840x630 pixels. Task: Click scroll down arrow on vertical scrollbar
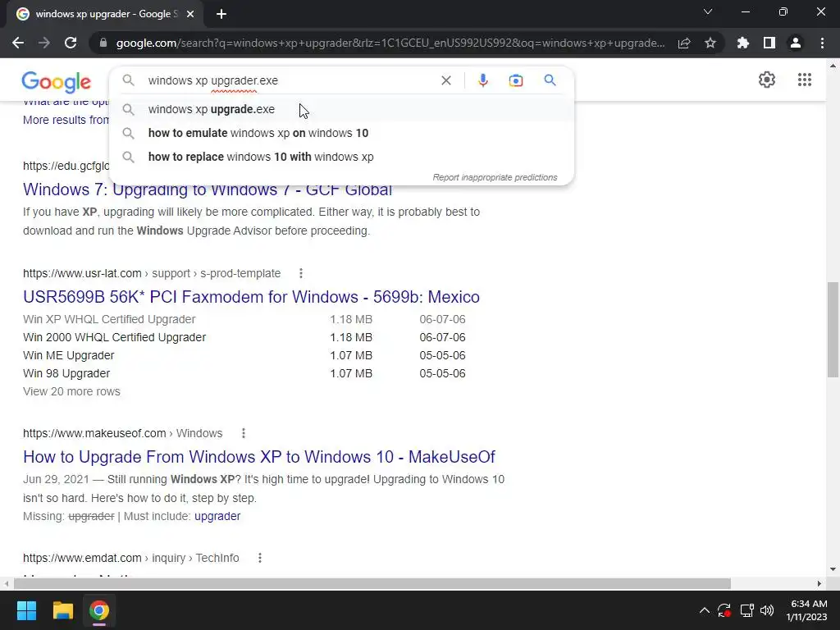833,569
